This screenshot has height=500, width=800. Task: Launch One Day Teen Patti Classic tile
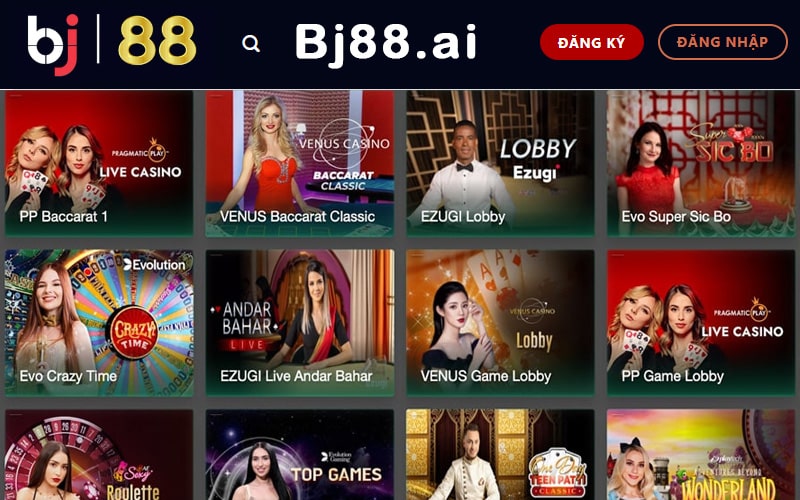500,455
